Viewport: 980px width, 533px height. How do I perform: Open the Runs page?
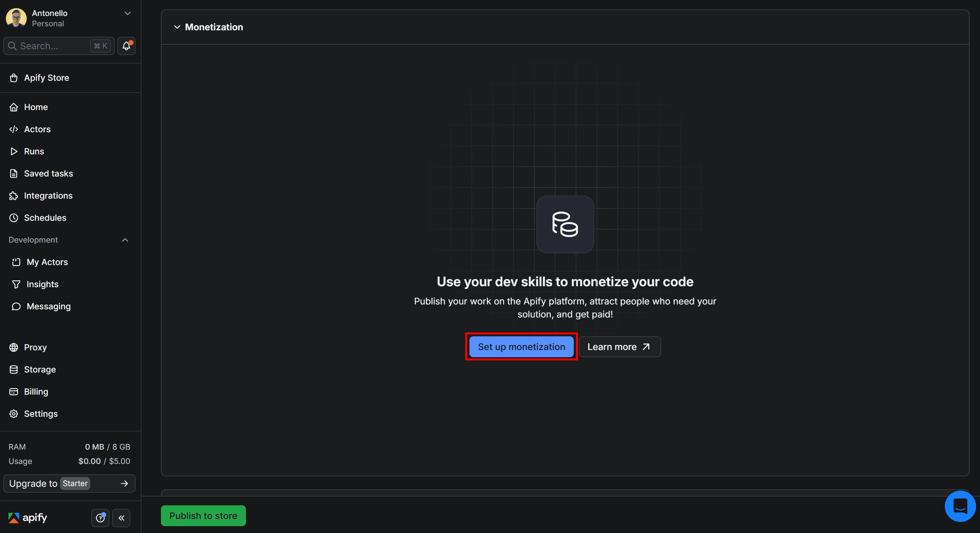point(34,151)
